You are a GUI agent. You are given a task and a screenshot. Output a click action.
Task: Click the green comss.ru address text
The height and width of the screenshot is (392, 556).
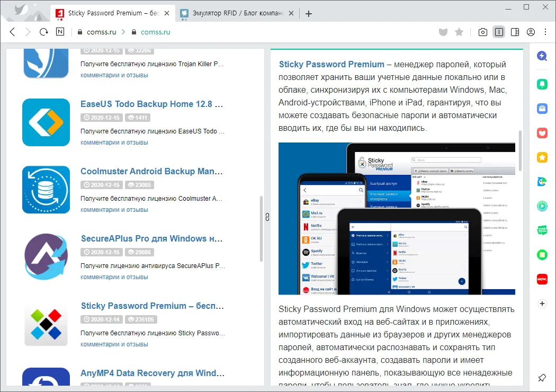155,32
